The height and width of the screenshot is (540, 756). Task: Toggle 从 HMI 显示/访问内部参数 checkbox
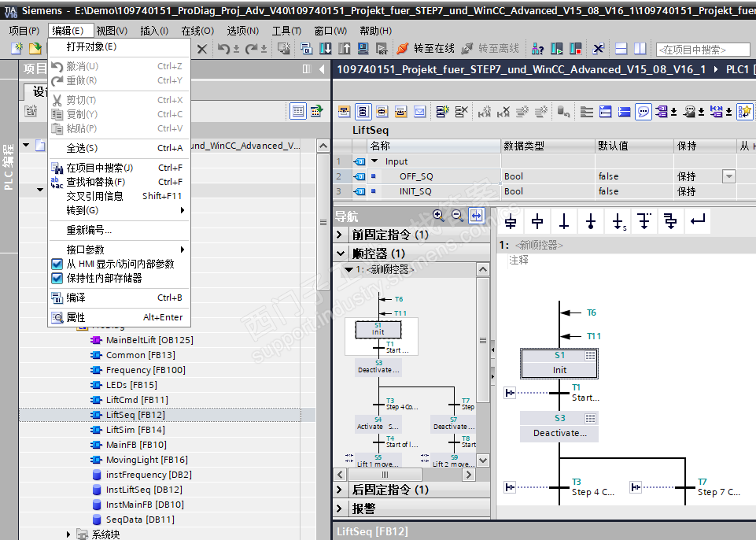coord(57,264)
